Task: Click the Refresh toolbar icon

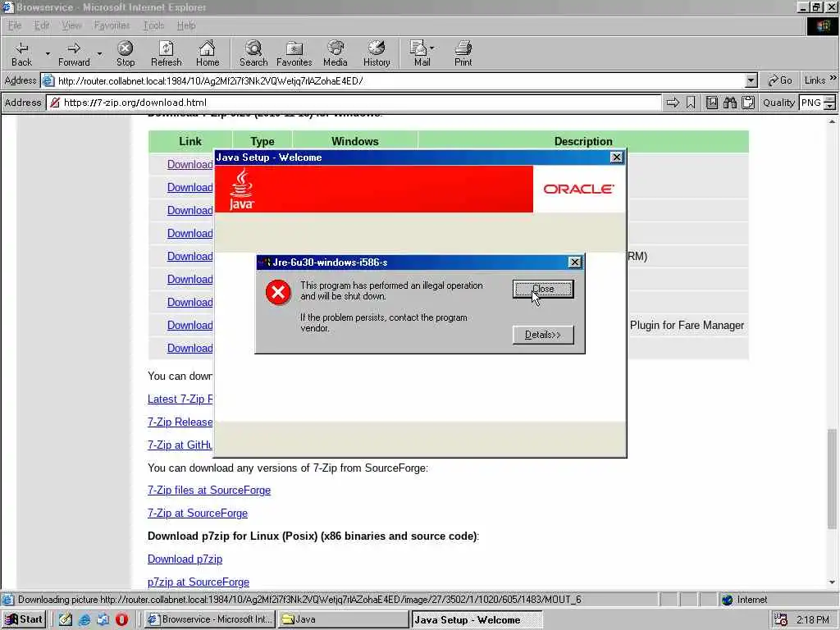Action: coord(166,53)
